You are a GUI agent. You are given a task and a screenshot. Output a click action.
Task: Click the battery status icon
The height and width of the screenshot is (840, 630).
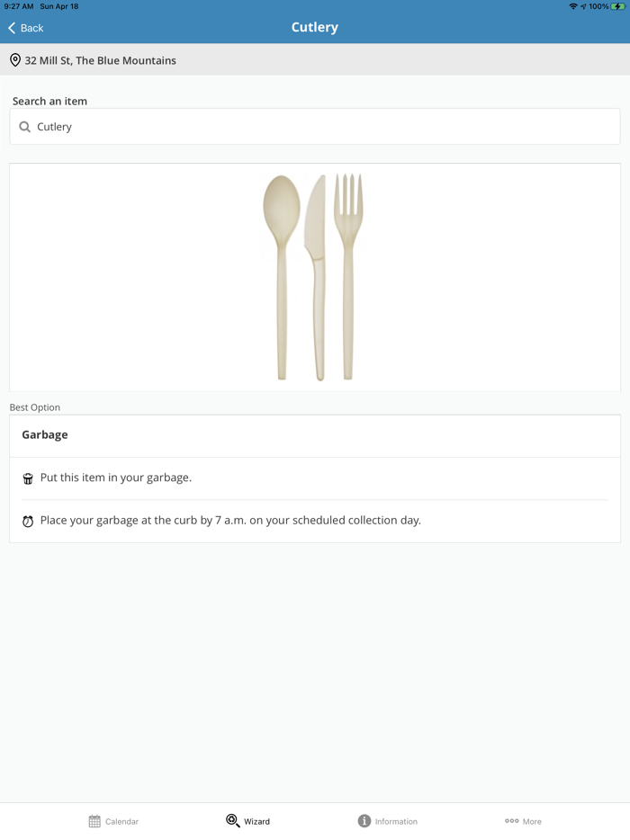[618, 6]
